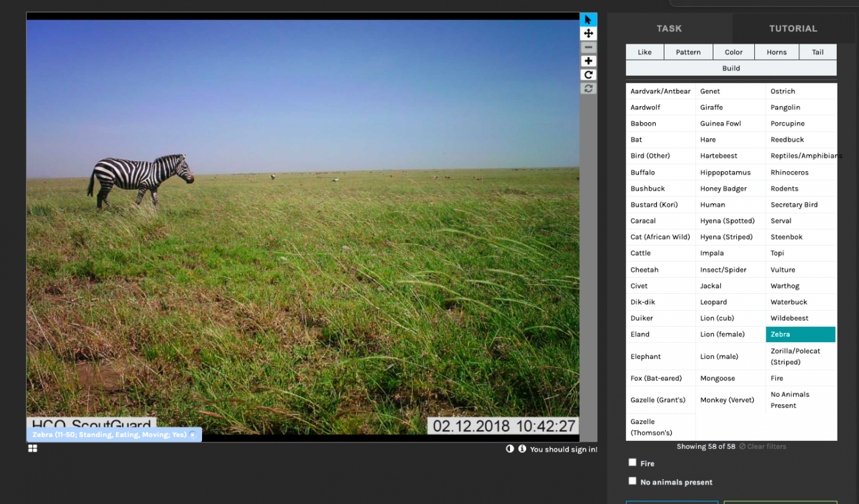
Task: Rotate image with the rotate icon
Action: (589, 75)
